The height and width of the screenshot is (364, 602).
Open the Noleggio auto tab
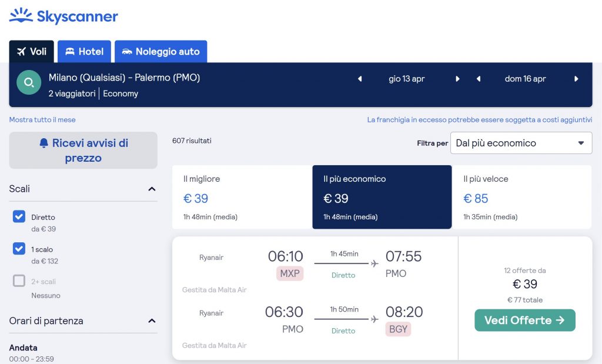(160, 52)
